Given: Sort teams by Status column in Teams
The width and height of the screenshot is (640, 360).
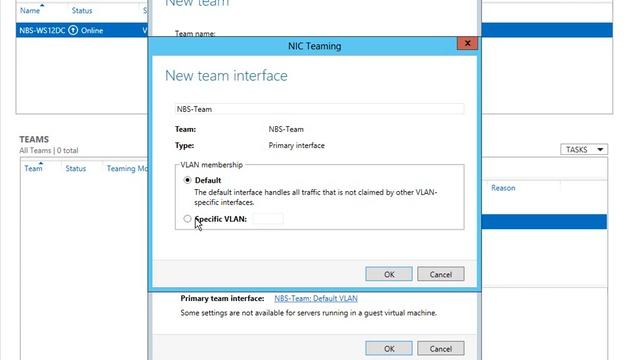Looking at the screenshot, I should click(76, 169).
